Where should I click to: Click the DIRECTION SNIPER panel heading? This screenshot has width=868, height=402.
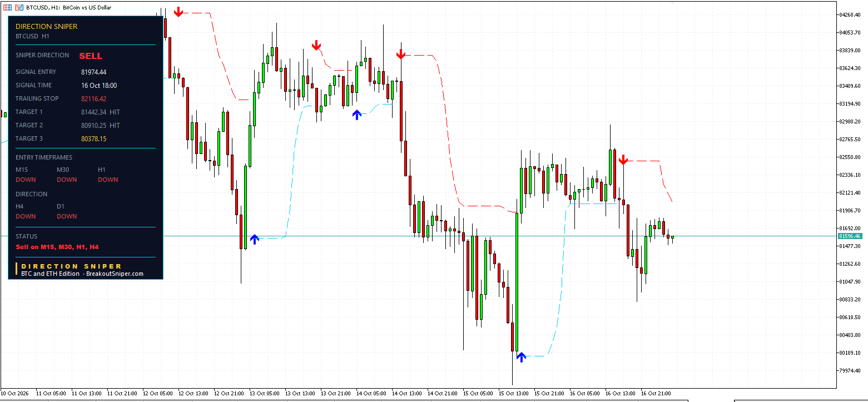[47, 26]
